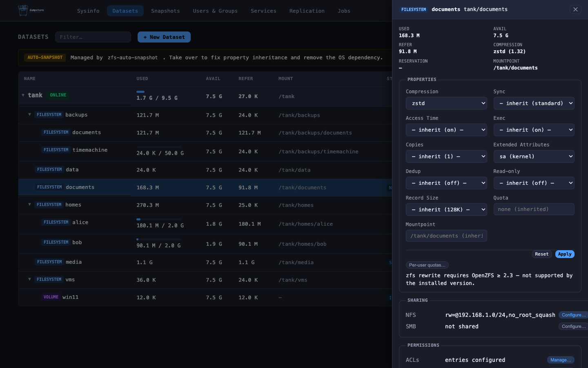Select the timemachine filesystem row
The image size is (588, 368).
pyautogui.click(x=205, y=151)
